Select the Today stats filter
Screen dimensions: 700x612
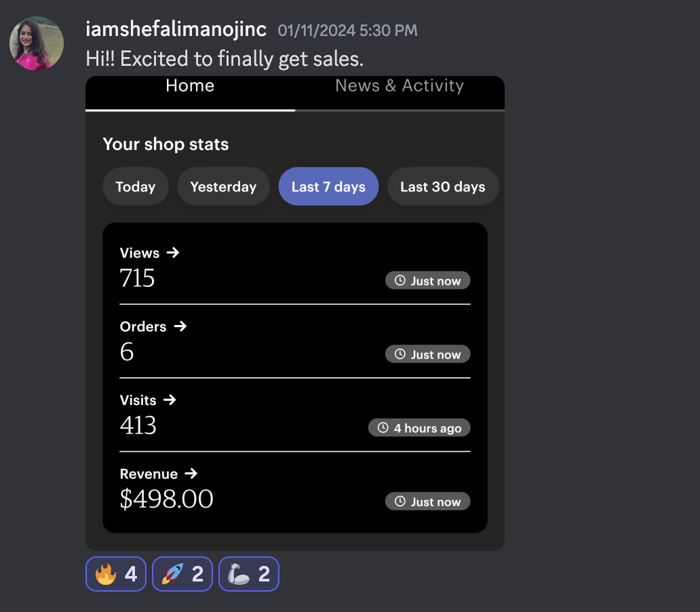click(x=135, y=187)
